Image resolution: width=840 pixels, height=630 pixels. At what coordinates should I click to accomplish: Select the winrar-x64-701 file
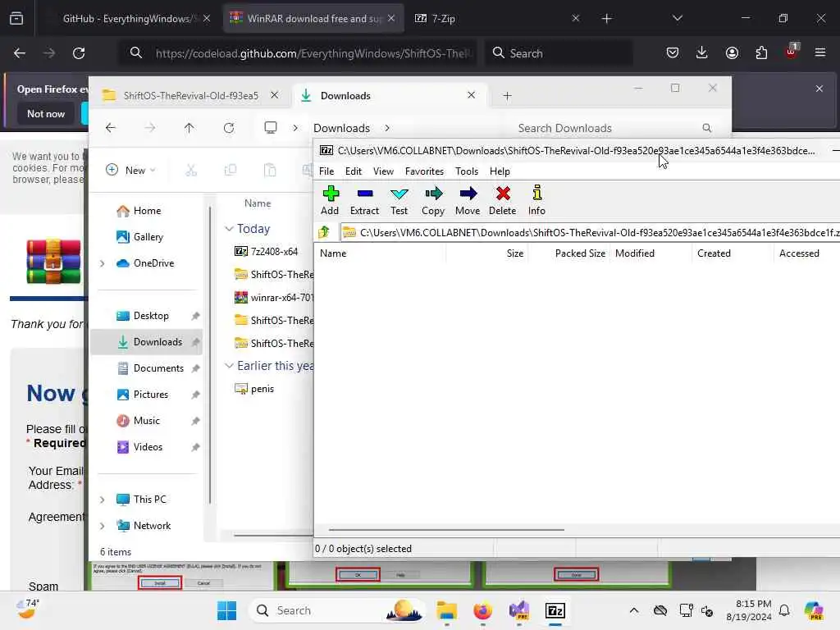tap(273, 297)
